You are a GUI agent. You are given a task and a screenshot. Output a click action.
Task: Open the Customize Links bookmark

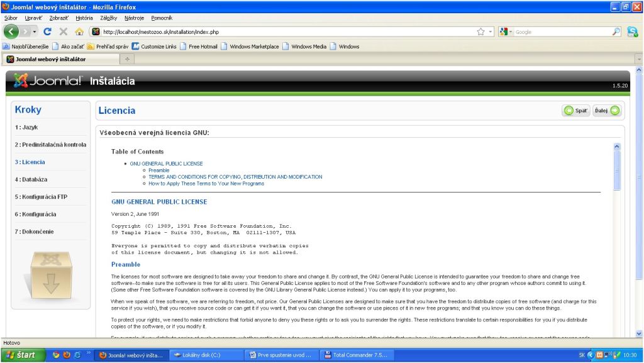click(154, 47)
